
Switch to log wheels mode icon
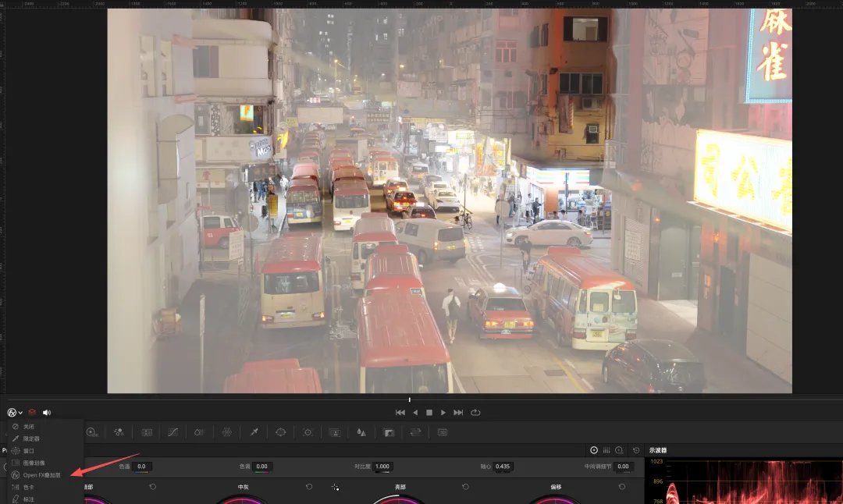click(x=619, y=450)
